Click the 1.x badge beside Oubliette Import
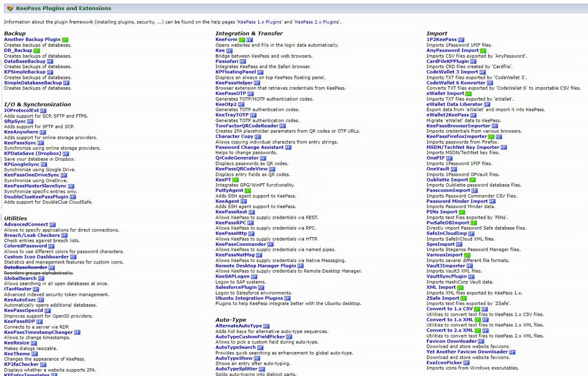 click(473, 180)
